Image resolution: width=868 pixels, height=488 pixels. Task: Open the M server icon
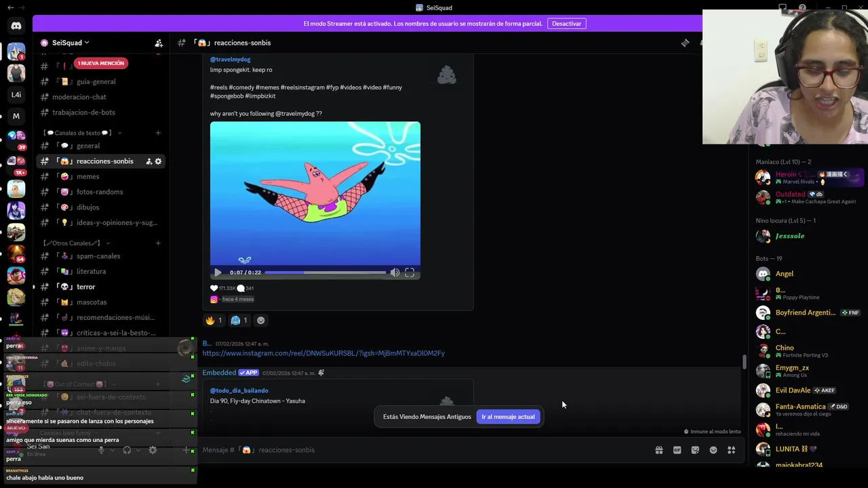point(16,116)
